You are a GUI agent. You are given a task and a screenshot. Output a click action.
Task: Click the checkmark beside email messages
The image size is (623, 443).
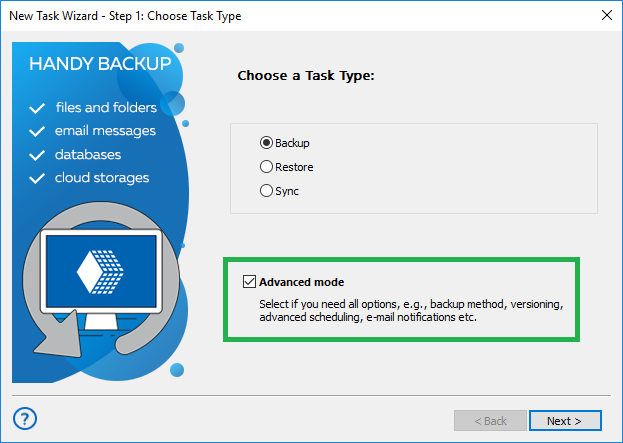[x=38, y=131]
